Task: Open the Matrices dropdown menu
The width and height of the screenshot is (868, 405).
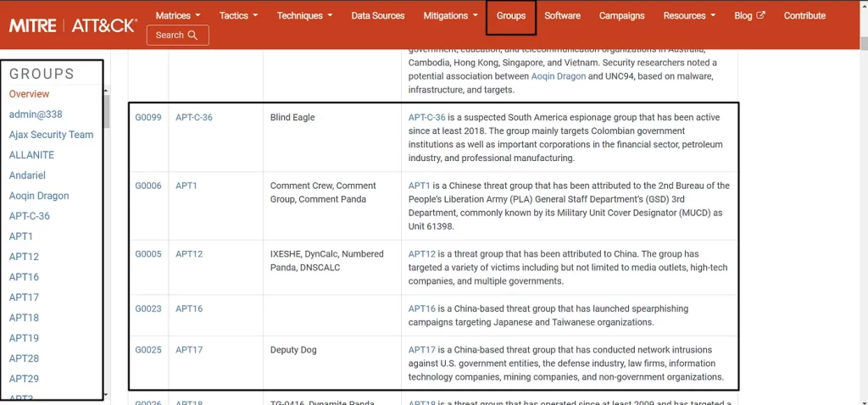Action: point(178,15)
